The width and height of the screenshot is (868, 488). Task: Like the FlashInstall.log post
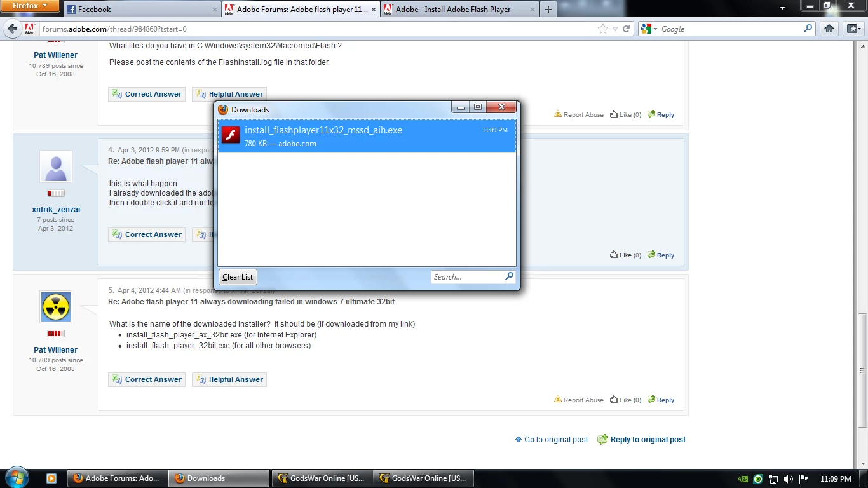click(x=625, y=114)
